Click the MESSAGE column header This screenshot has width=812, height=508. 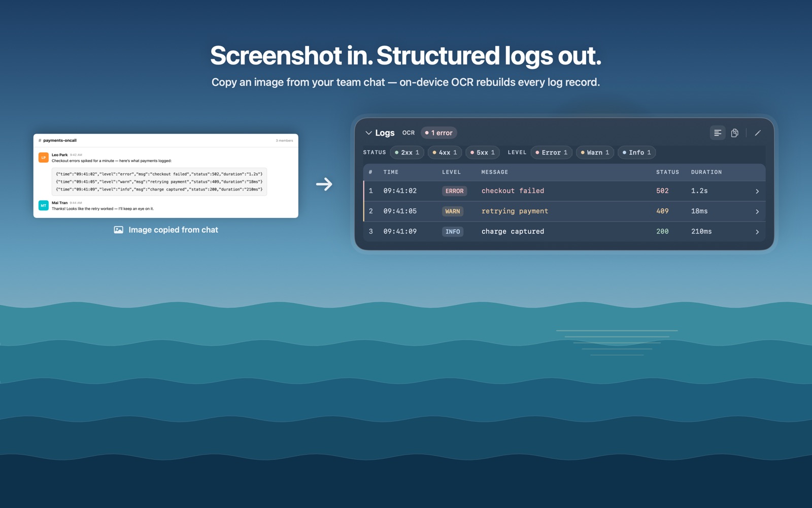pyautogui.click(x=494, y=172)
